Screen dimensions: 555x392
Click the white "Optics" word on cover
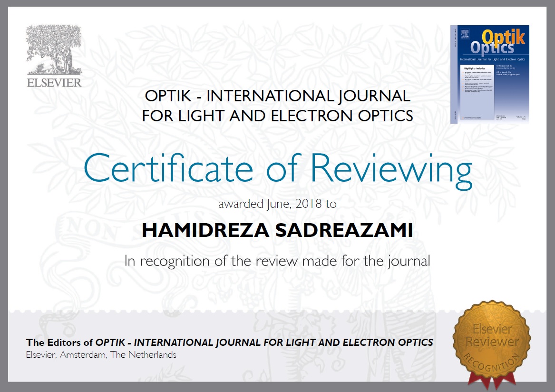(x=492, y=48)
